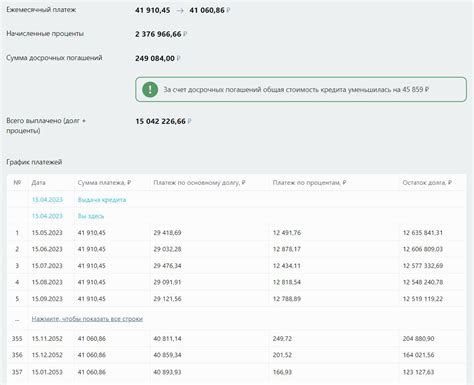This screenshot has height=385, width=474.
Task: Click the old monthly payment 41 910,45
Action: pyautogui.click(x=153, y=10)
